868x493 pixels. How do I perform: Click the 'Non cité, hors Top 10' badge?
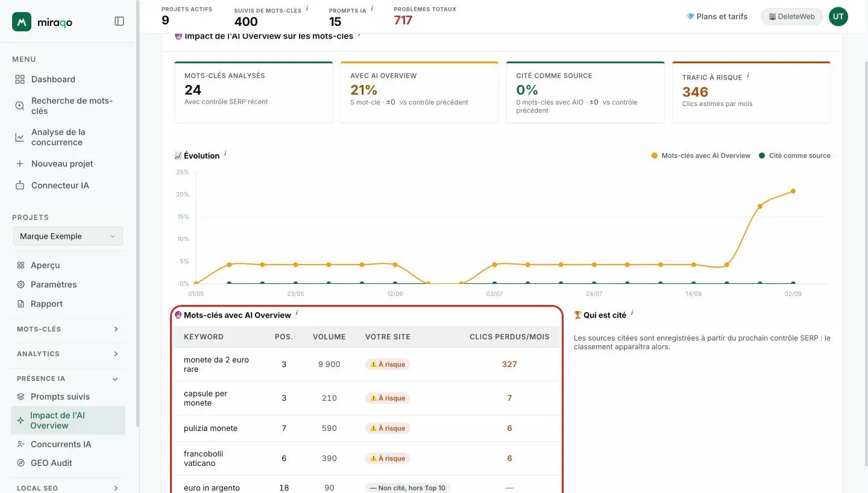point(408,488)
